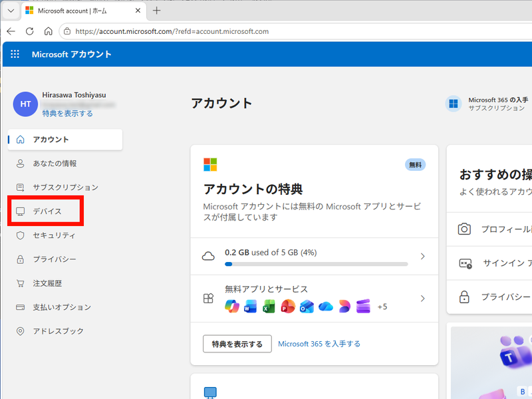Click the Excel app icon

[x=269, y=307]
